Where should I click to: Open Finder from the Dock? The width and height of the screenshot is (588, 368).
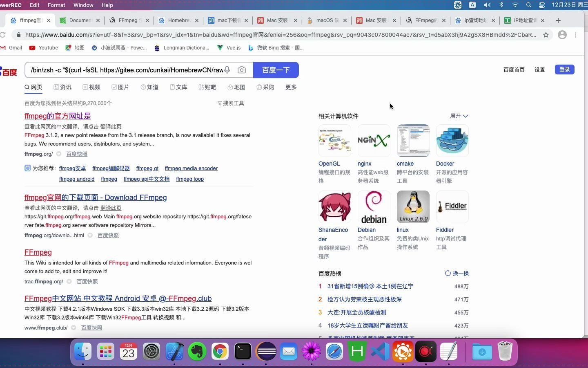click(x=83, y=351)
